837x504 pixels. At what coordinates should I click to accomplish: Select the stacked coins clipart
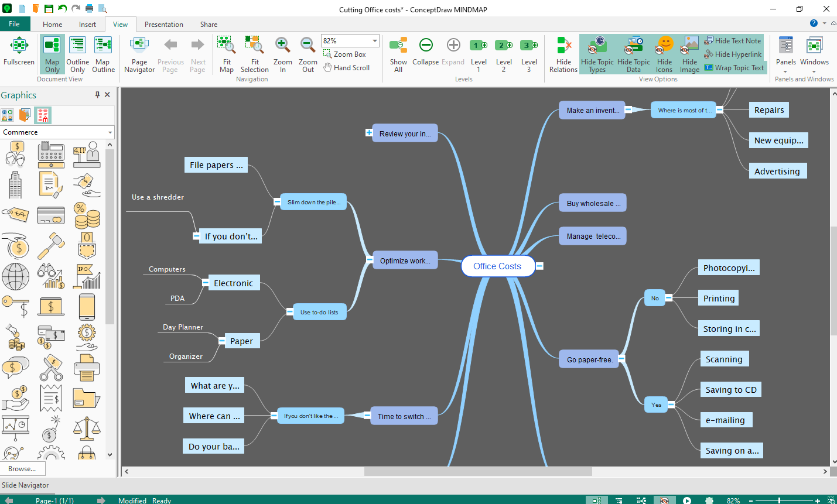(x=87, y=215)
